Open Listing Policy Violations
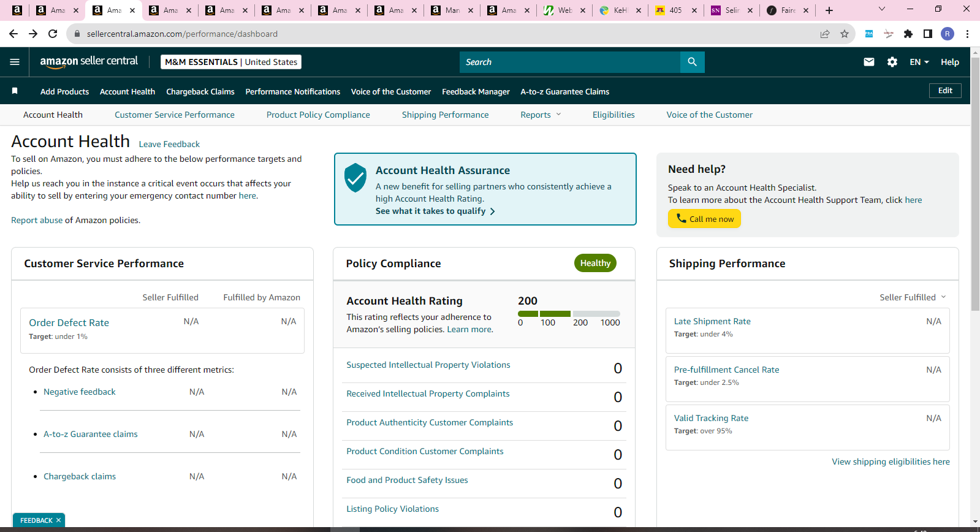Image resolution: width=980 pixels, height=532 pixels. (392, 509)
